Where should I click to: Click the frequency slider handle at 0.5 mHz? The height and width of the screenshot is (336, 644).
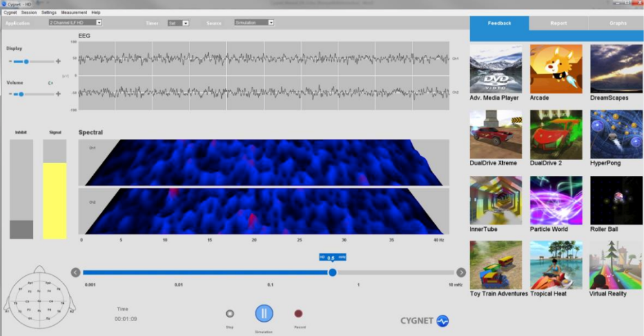coord(332,272)
